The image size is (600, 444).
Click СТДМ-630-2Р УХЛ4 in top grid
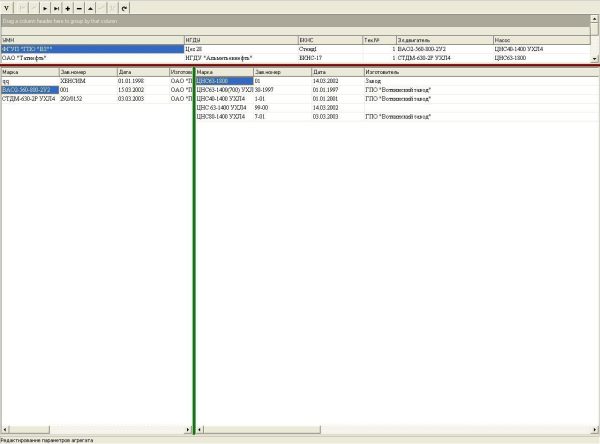pos(445,58)
